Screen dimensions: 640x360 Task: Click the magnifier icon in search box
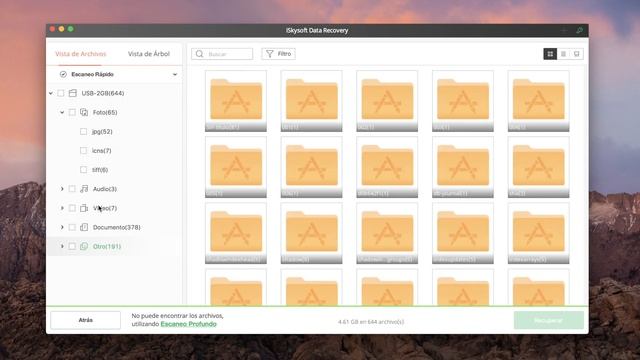click(x=199, y=54)
